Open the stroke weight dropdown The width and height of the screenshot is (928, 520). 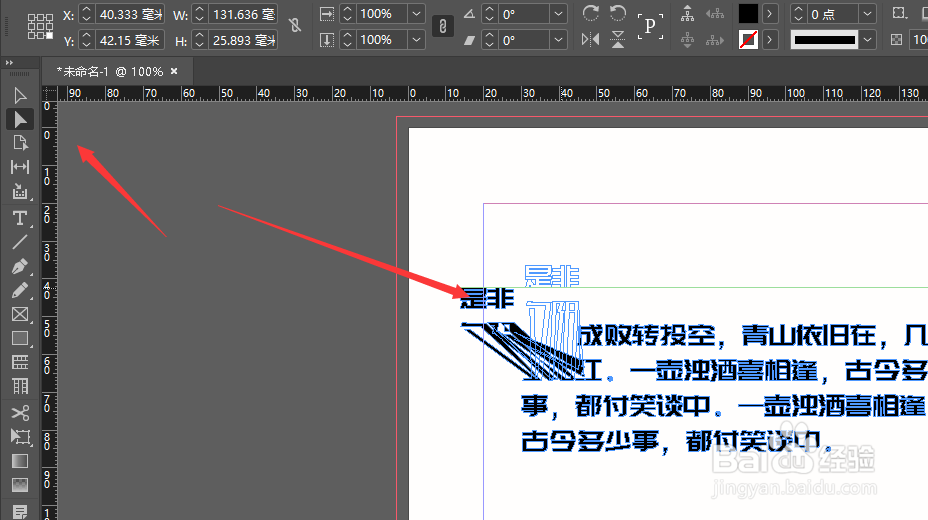pyautogui.click(x=867, y=14)
